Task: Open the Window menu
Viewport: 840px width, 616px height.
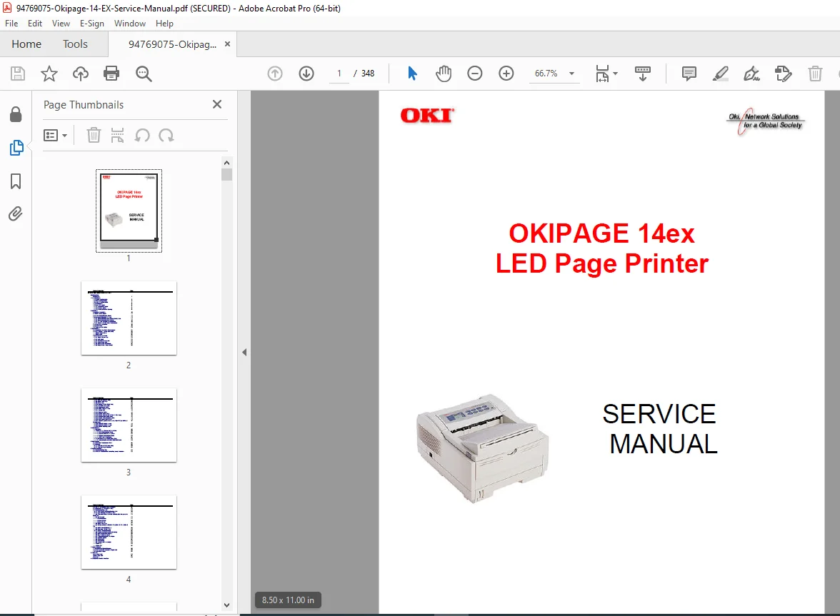Action: [x=130, y=24]
